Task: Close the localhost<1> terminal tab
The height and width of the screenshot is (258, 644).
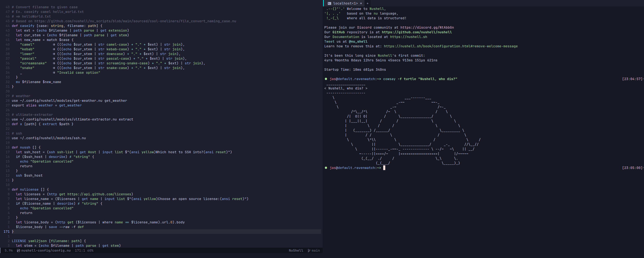Action: [x=361, y=4]
